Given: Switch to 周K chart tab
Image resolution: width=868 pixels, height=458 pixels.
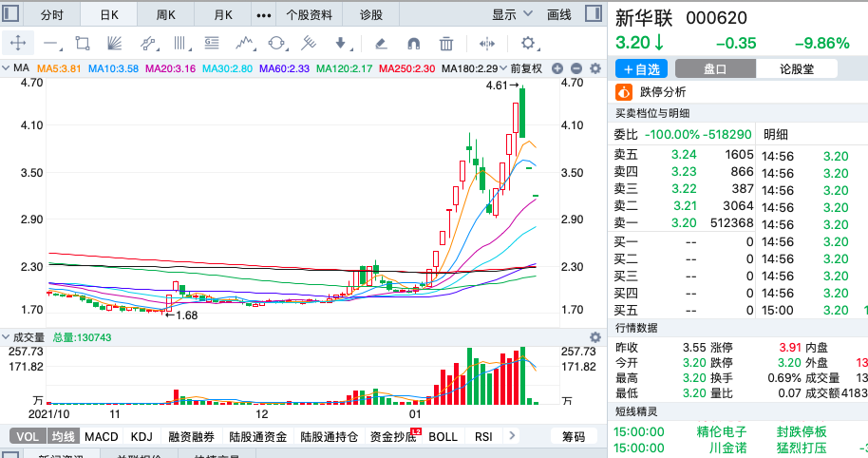Looking at the screenshot, I should [x=165, y=15].
